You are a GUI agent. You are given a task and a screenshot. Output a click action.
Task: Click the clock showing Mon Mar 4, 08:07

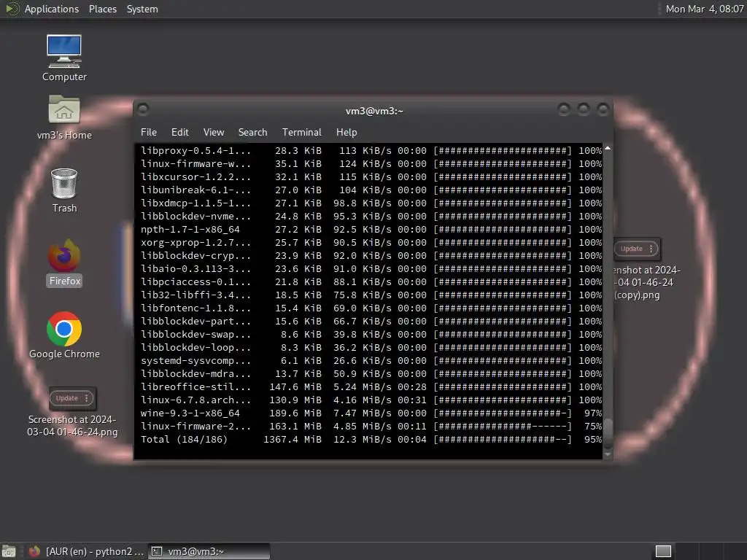(x=705, y=9)
